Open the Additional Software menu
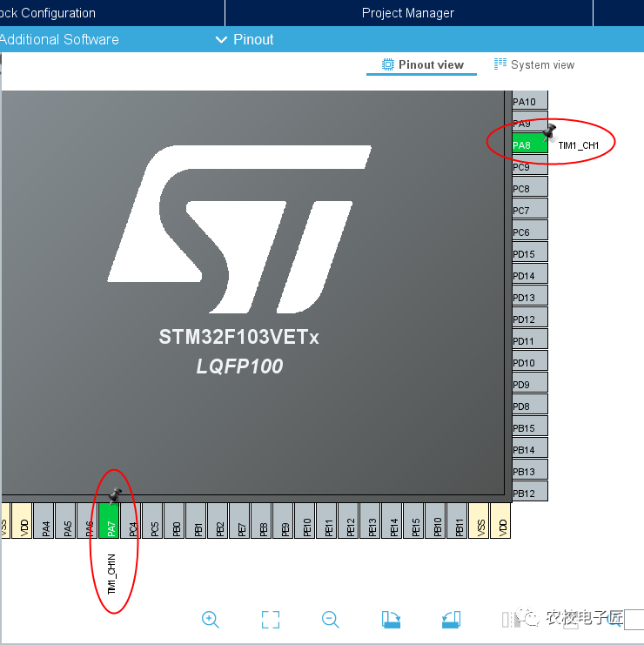 tap(59, 39)
